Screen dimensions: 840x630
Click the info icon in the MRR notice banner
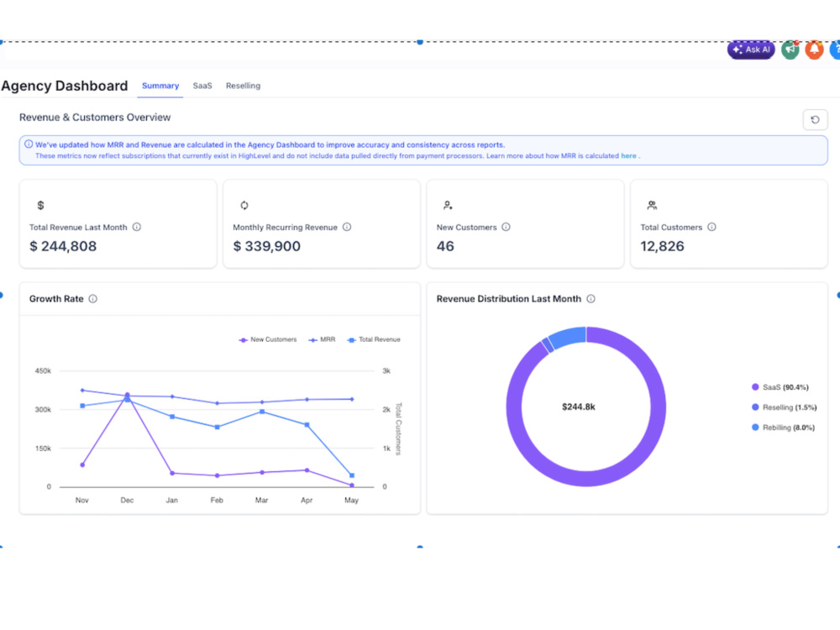click(29, 144)
